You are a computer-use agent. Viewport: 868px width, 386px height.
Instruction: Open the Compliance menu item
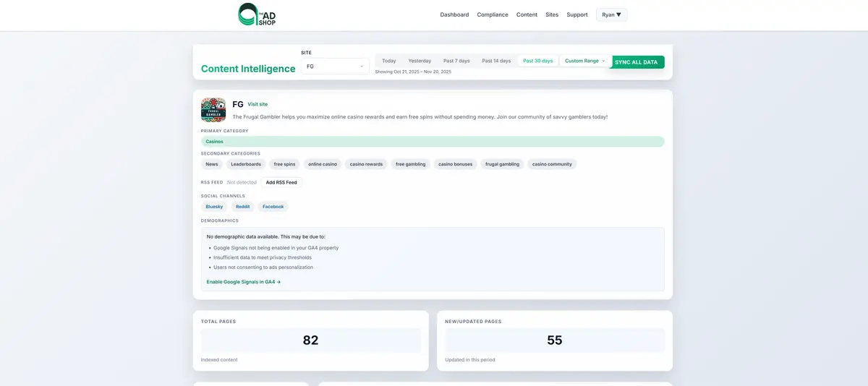point(493,14)
